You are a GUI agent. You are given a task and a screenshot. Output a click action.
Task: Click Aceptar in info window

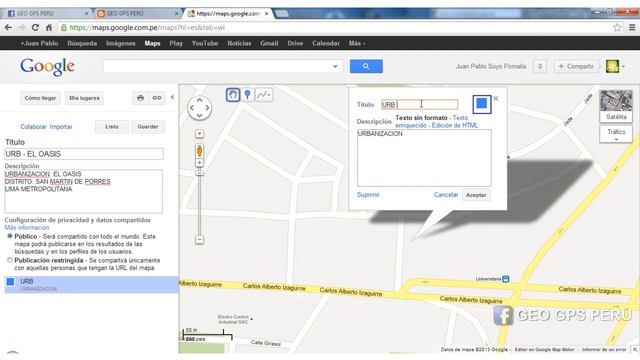[x=476, y=195]
